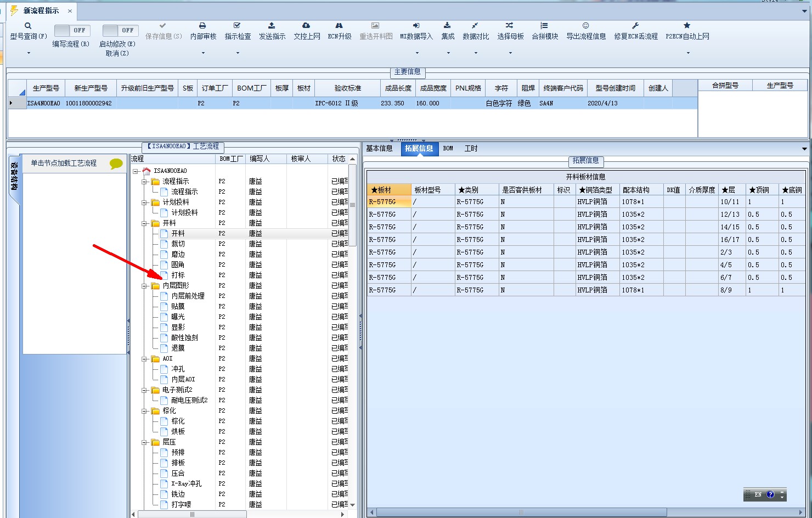The height and width of the screenshot is (518, 812).
Task: Click the 曝光 page icon
Action: (164, 317)
